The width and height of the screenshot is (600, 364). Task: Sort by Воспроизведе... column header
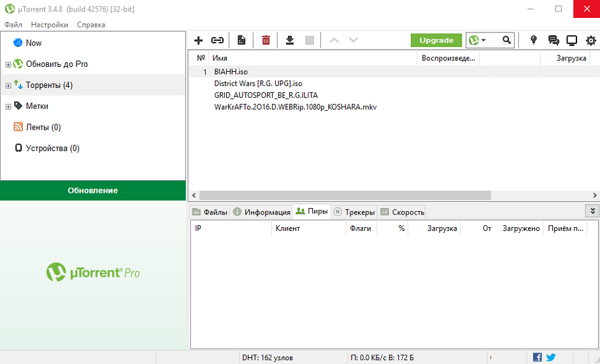pos(448,58)
